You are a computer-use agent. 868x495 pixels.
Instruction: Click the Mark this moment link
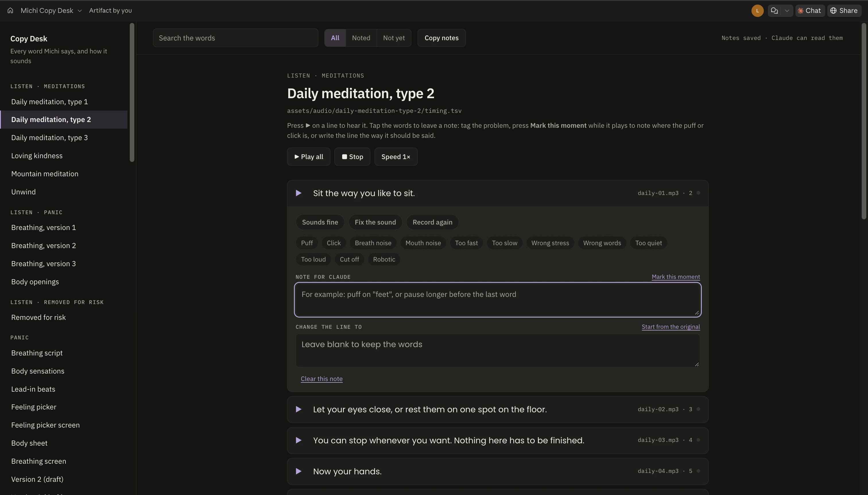tap(676, 277)
